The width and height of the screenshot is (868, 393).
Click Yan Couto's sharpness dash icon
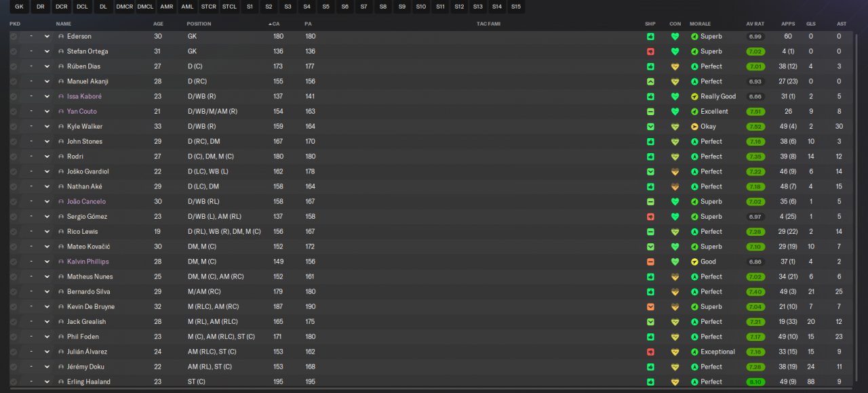coord(650,112)
